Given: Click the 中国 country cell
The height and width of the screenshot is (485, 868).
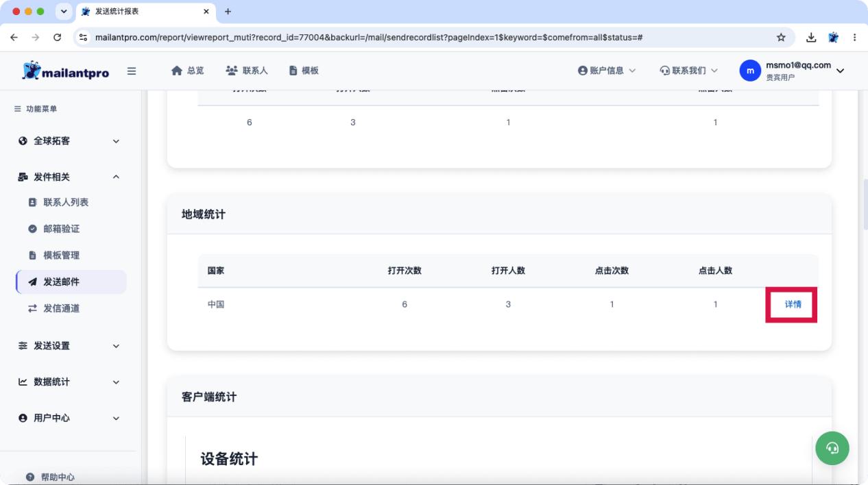Looking at the screenshot, I should pyautogui.click(x=216, y=304).
